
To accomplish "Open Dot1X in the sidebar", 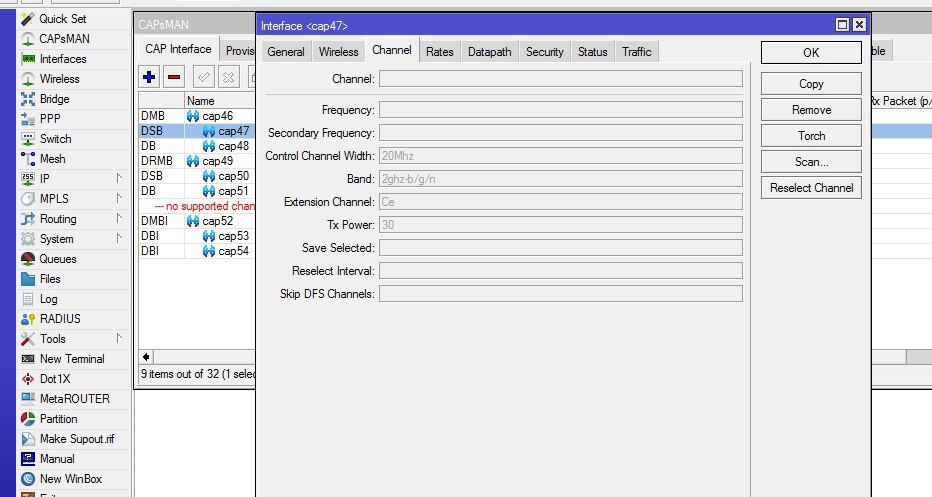I will pos(55,379).
